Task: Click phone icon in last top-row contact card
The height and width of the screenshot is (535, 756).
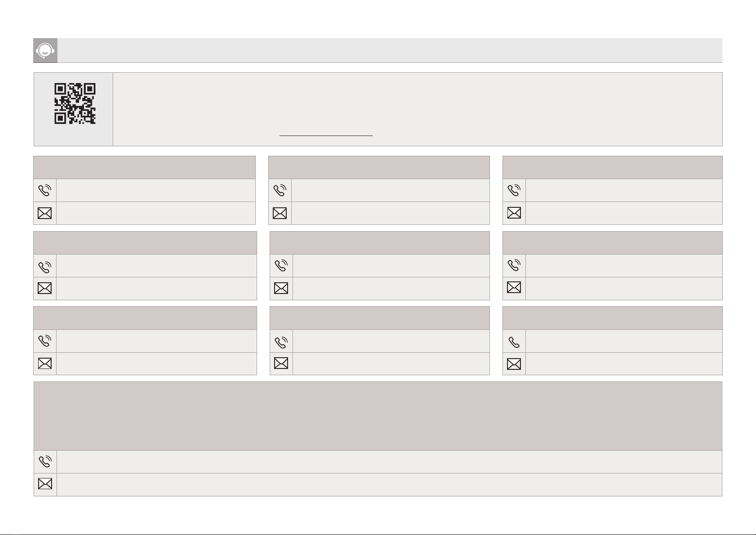Action: point(514,190)
